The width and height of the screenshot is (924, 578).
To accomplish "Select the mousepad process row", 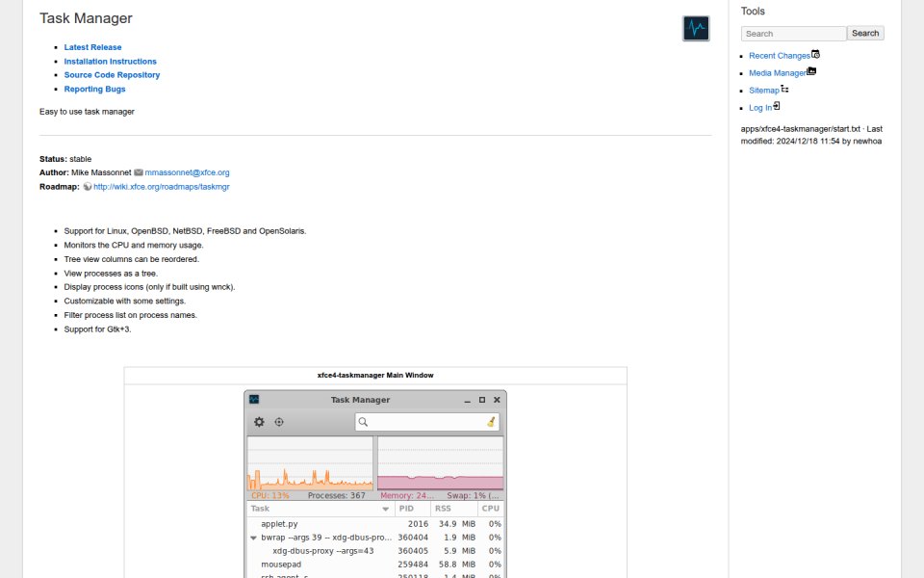I will 375,565.
